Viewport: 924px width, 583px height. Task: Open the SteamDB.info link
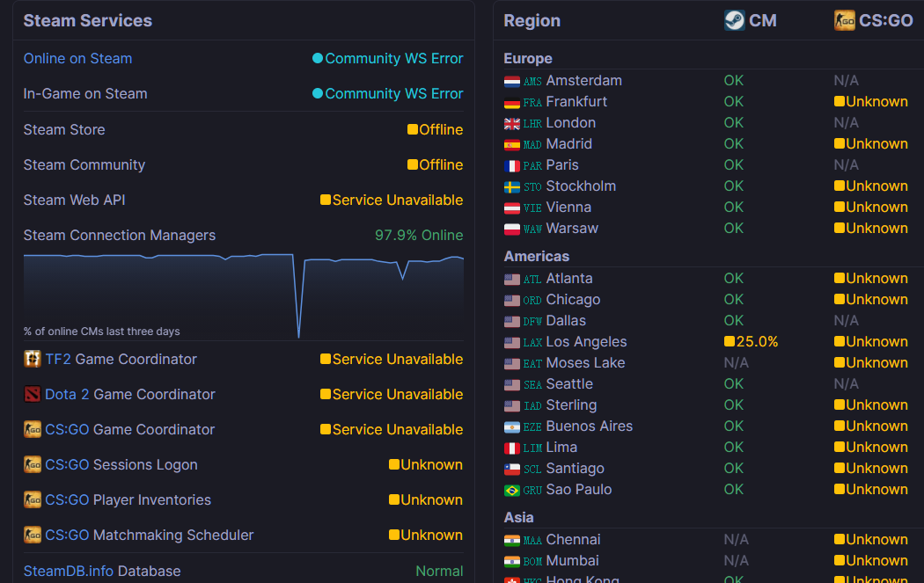(x=68, y=571)
